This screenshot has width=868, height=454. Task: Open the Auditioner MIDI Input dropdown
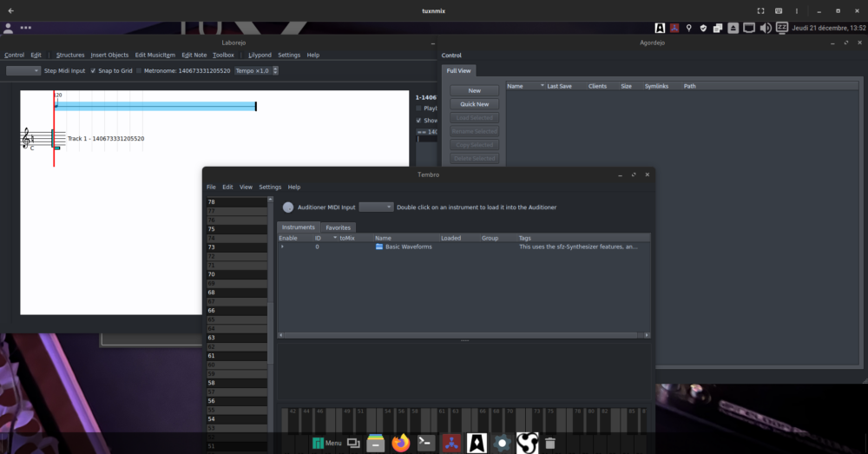click(x=376, y=207)
